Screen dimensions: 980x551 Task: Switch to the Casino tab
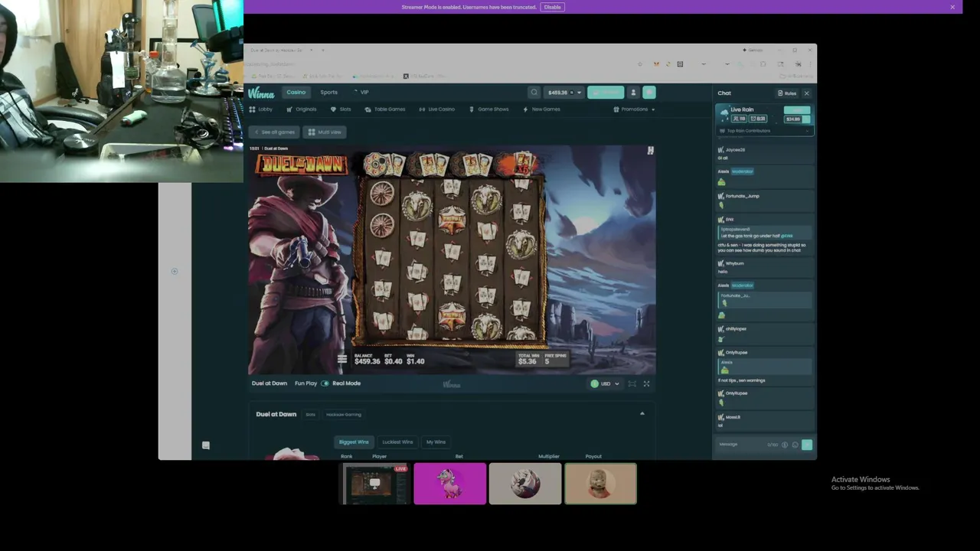pyautogui.click(x=296, y=93)
